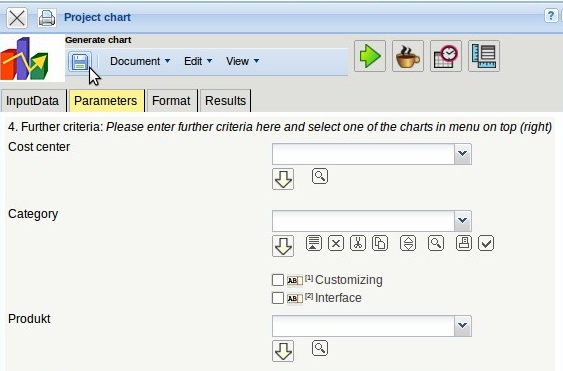Click the save disk icon
The image size is (563, 371).
[x=80, y=62]
